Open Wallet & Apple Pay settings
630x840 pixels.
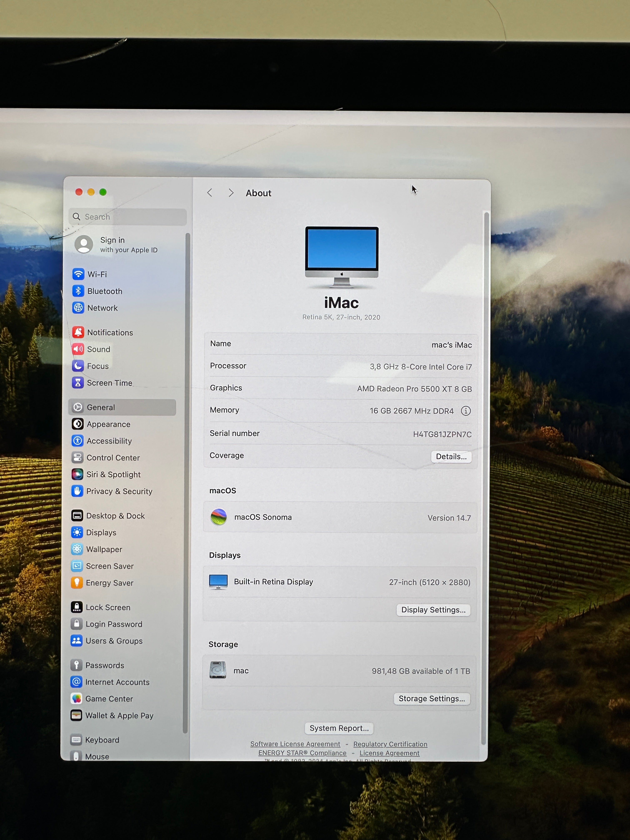[119, 715]
